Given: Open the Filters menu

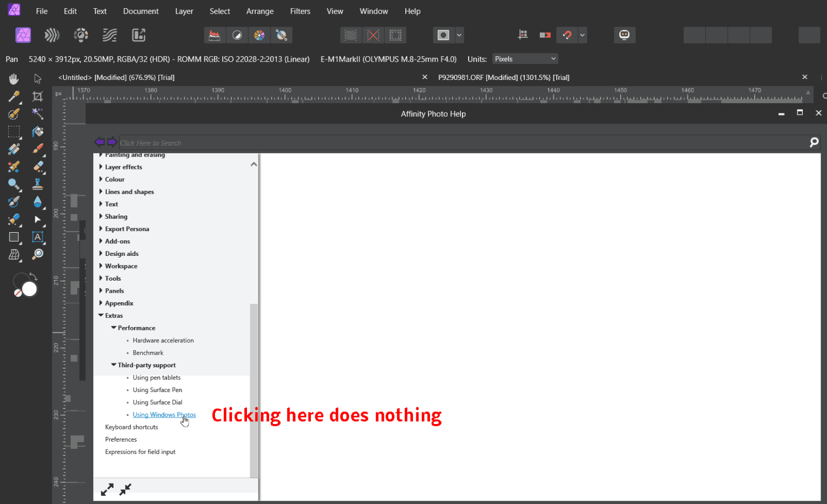Looking at the screenshot, I should pos(300,11).
